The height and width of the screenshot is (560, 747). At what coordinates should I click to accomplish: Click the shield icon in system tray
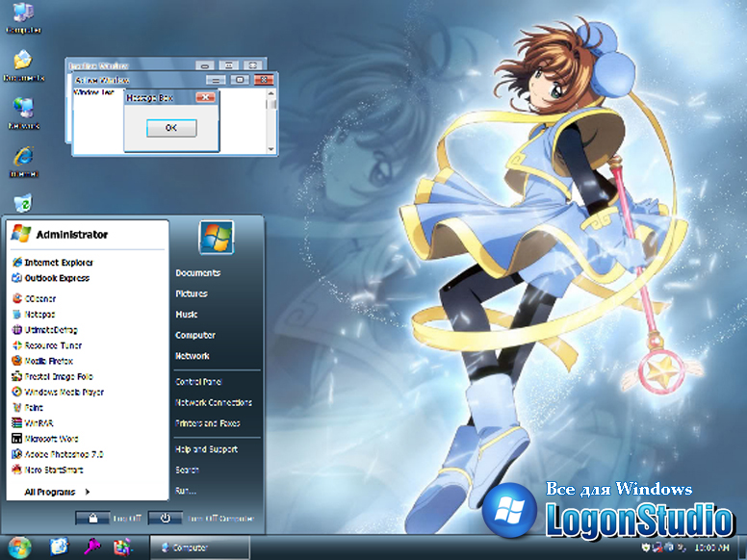[x=645, y=547]
